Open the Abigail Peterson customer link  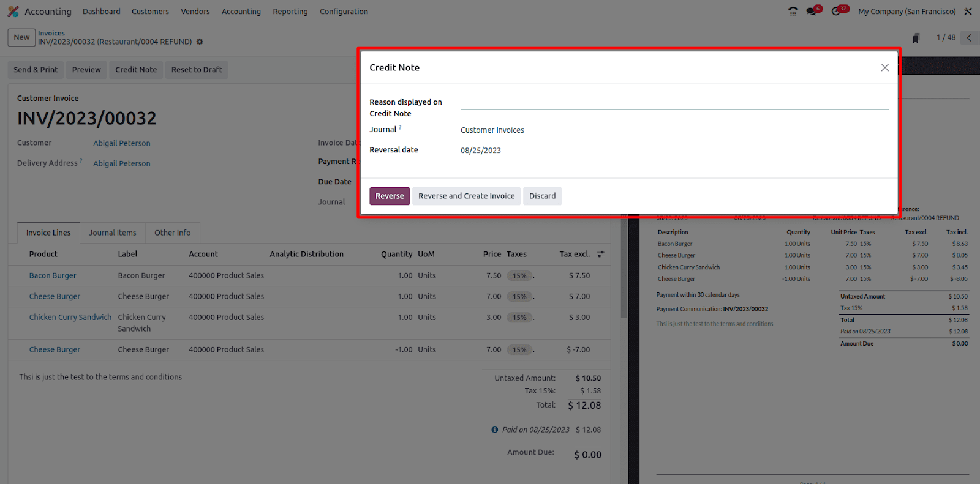pyautogui.click(x=122, y=143)
